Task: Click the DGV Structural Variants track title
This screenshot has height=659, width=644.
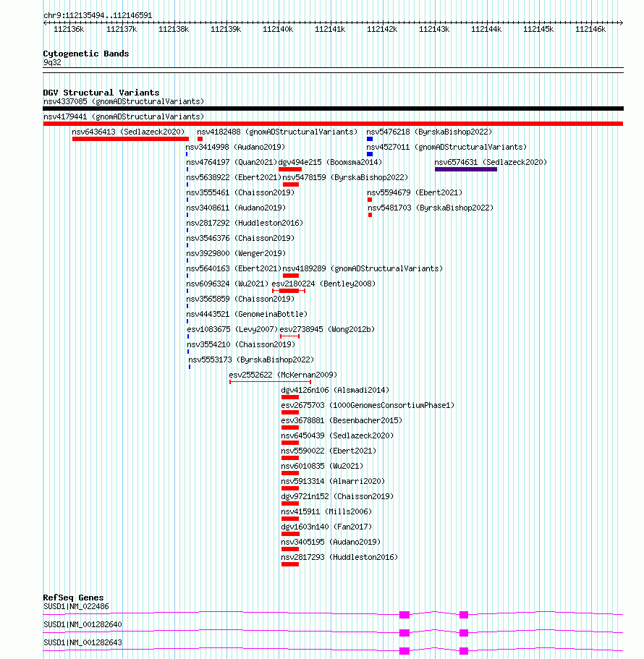Action: 101,93
